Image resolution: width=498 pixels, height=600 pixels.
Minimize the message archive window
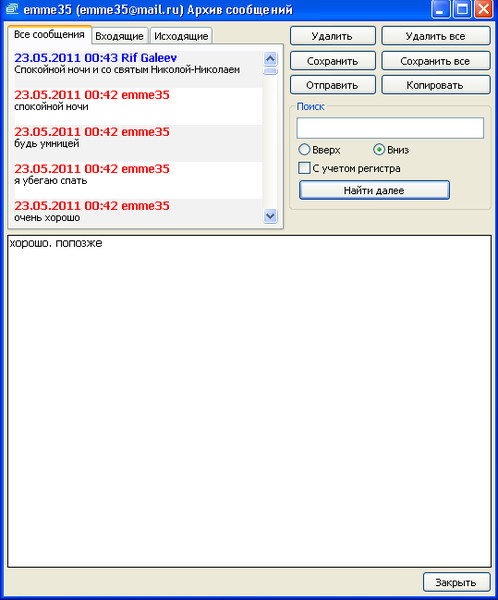[x=440, y=9]
